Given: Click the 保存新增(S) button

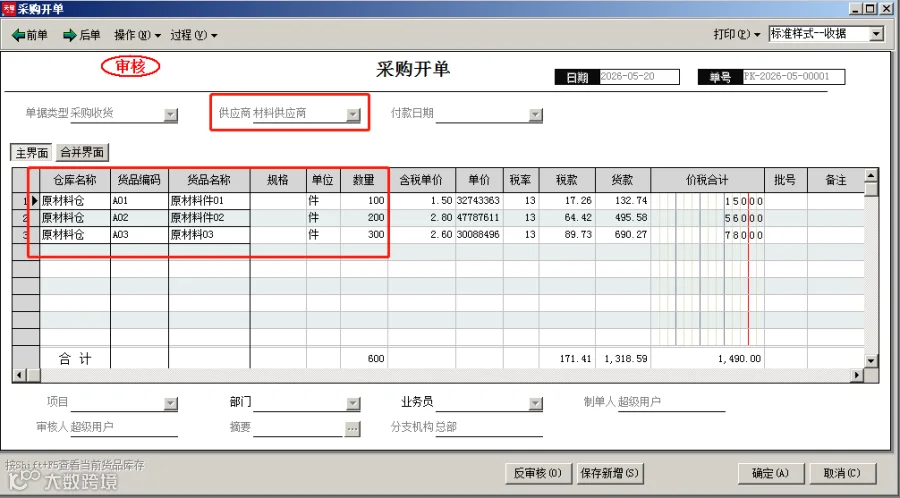Looking at the screenshot, I should pyautogui.click(x=610, y=473).
